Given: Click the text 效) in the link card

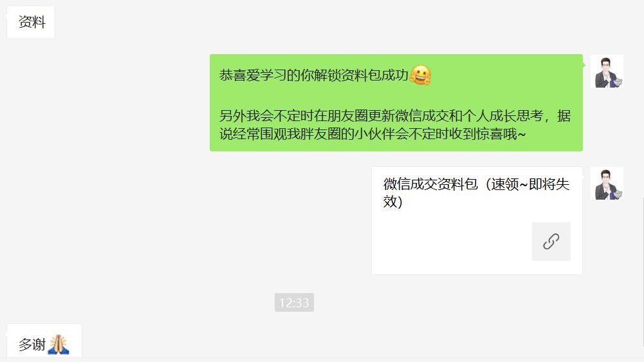Looking at the screenshot, I should (392, 202).
